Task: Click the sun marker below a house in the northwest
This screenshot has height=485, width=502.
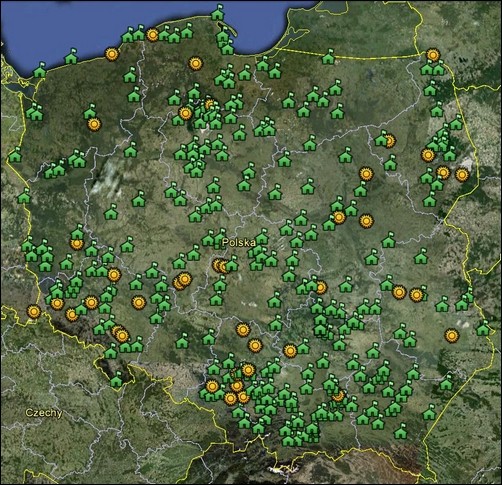Action: tap(94, 124)
